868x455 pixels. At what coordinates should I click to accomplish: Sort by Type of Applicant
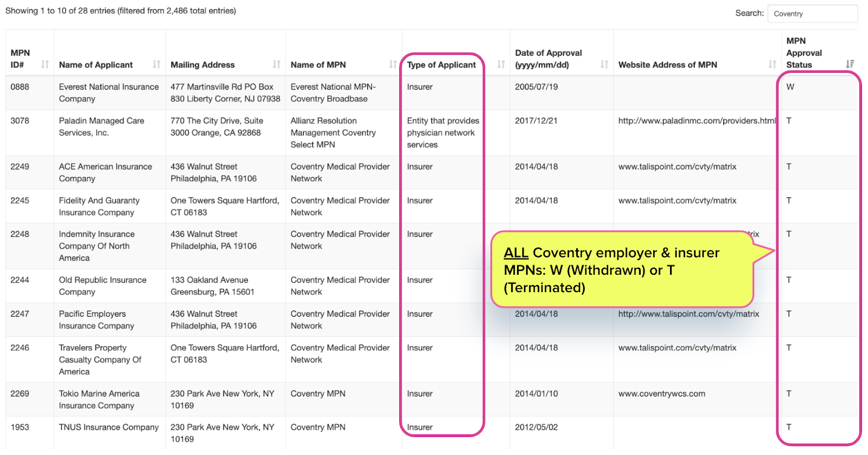[501, 65]
